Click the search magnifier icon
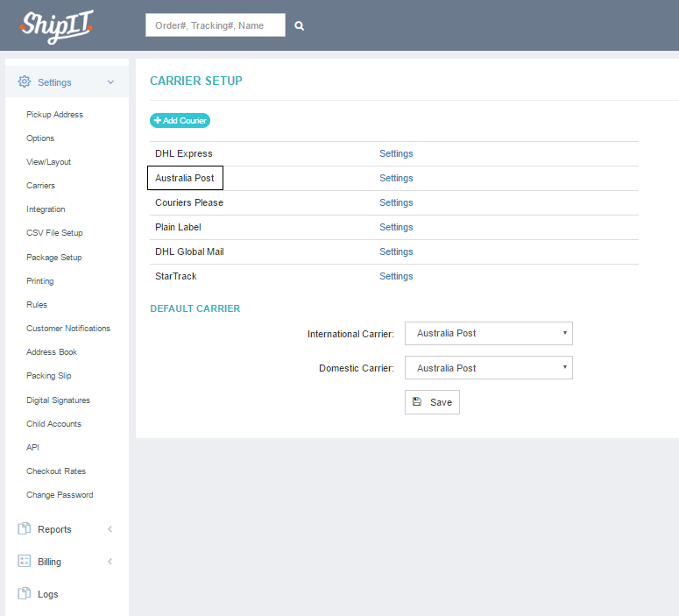Screen dimensions: 679x616 tap(300, 26)
